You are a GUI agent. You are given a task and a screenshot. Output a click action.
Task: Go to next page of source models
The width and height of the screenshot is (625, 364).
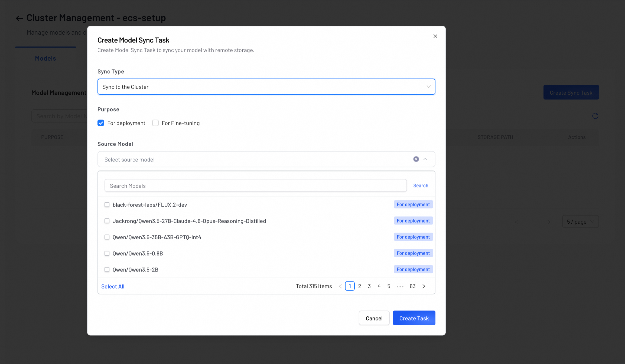(424, 286)
